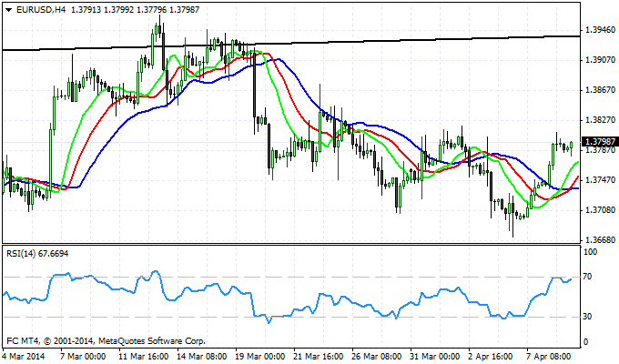The height and width of the screenshot is (364, 619).
Task: Click the 2 Apr 16:00 time label
Action: 491,357
